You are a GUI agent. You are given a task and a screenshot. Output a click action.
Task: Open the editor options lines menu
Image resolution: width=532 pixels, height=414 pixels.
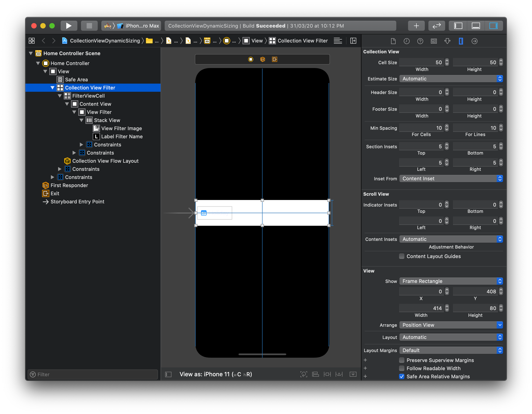[x=338, y=41]
